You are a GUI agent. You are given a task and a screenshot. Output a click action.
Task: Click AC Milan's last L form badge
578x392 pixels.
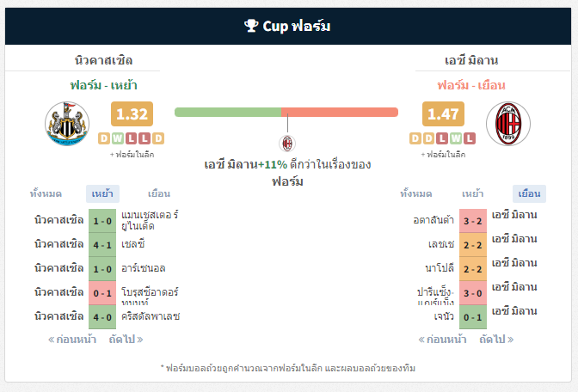click(470, 138)
